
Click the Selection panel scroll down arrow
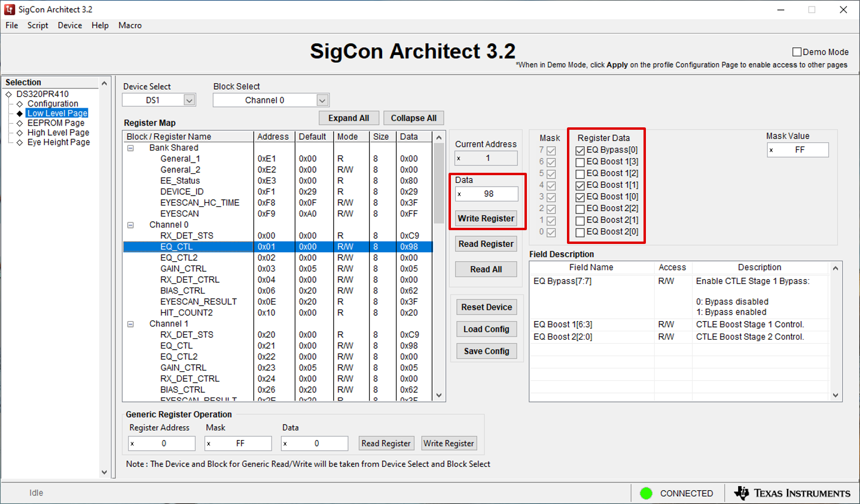click(x=104, y=472)
